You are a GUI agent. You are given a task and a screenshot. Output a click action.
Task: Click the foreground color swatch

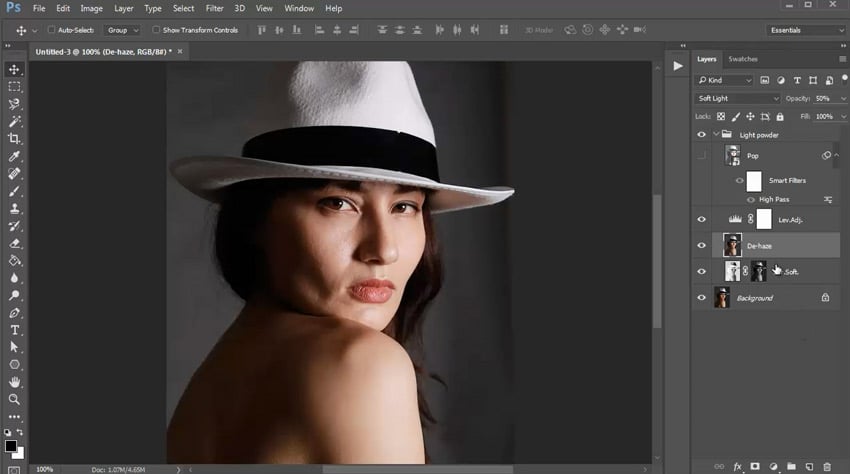[11, 444]
